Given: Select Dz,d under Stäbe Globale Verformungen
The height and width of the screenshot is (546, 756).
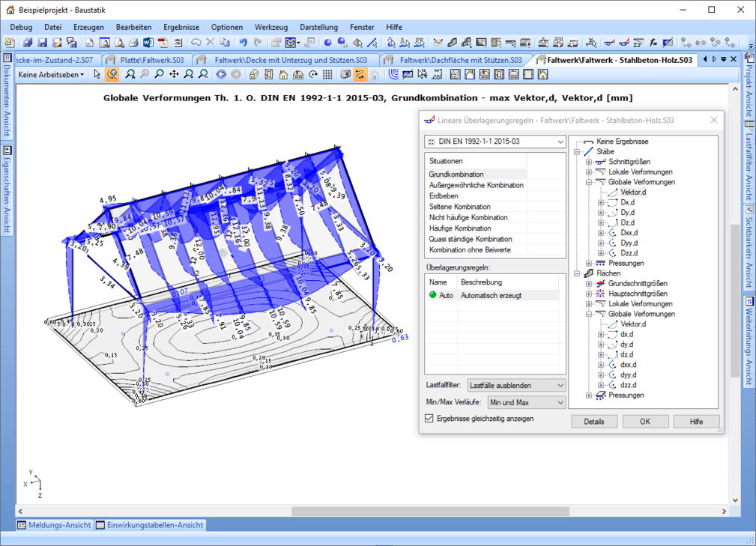Looking at the screenshot, I should click(628, 222).
